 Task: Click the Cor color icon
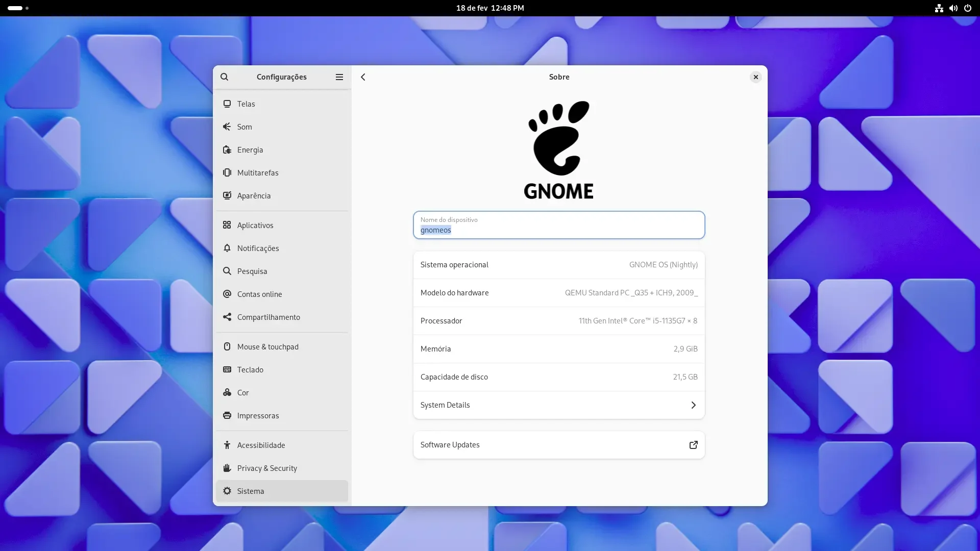click(x=227, y=392)
